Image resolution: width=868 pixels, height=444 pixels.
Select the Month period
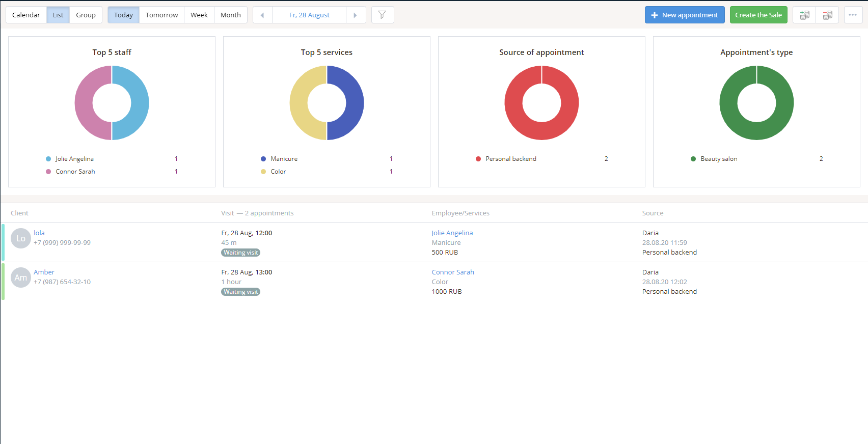click(x=230, y=15)
